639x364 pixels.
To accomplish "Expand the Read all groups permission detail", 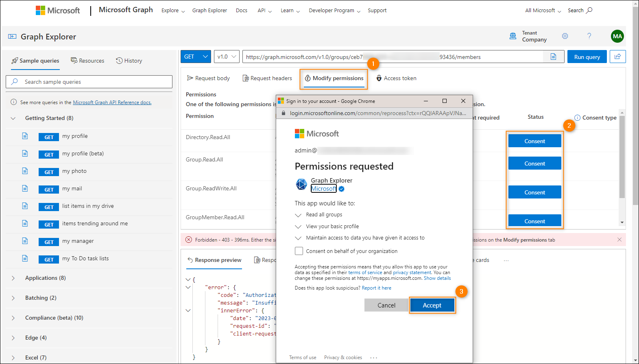I will [298, 215].
